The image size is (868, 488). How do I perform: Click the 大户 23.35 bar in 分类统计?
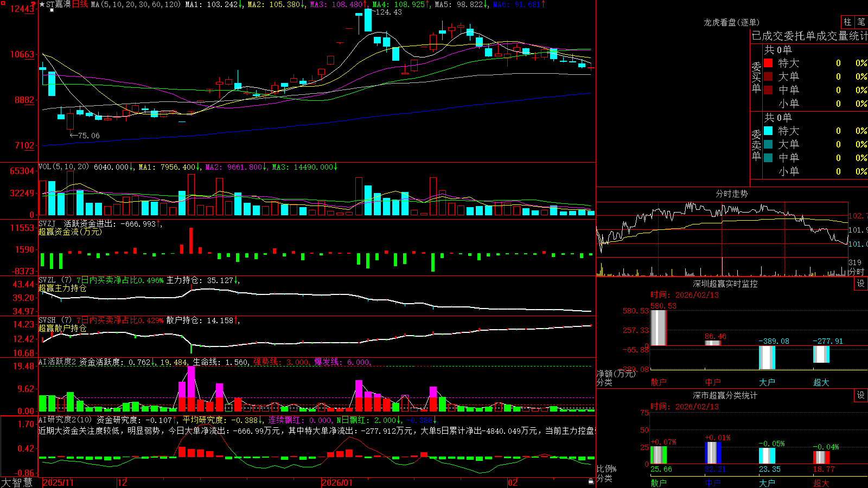767,455
